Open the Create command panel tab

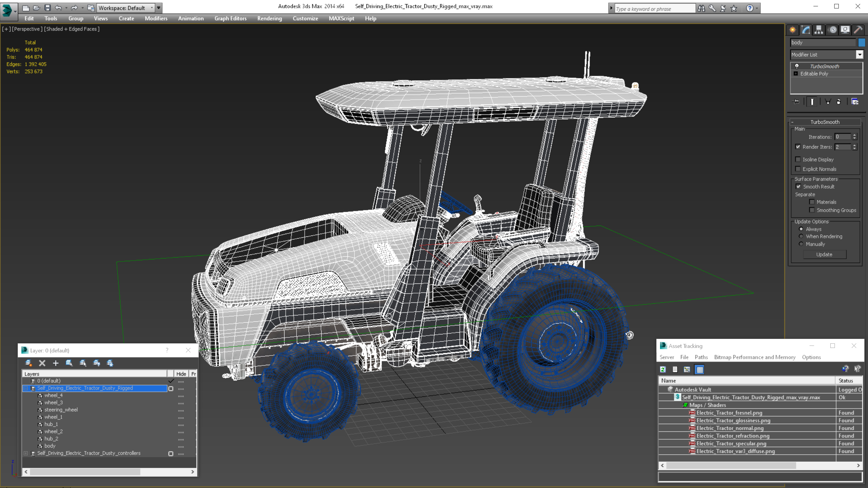(x=793, y=30)
